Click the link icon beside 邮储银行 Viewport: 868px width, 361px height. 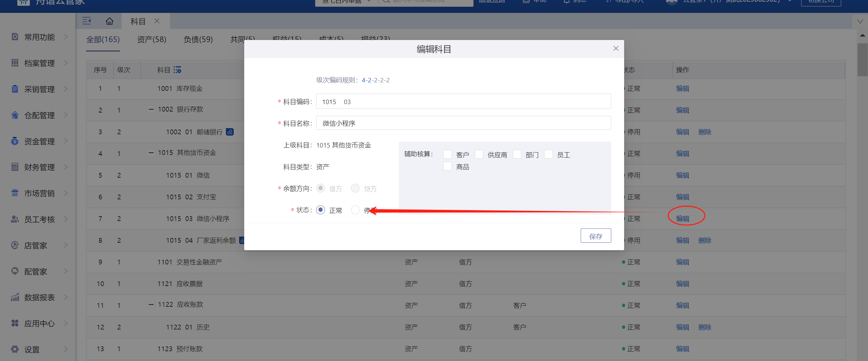tap(230, 132)
